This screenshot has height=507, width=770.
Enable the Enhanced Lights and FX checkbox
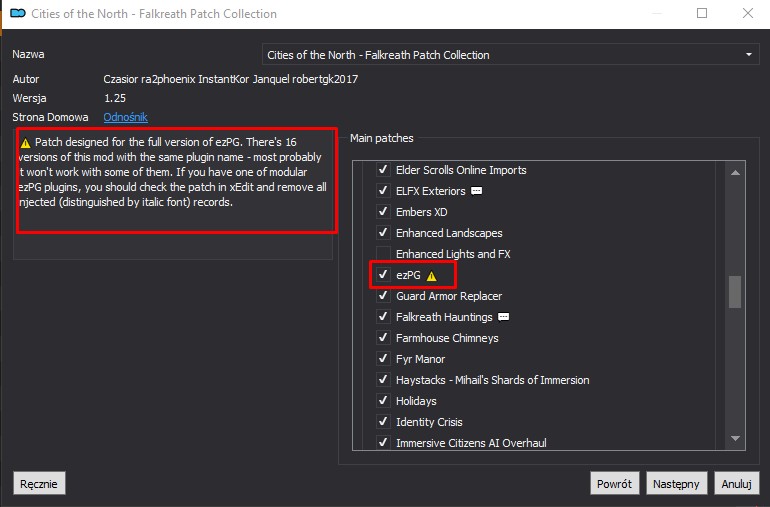point(383,254)
